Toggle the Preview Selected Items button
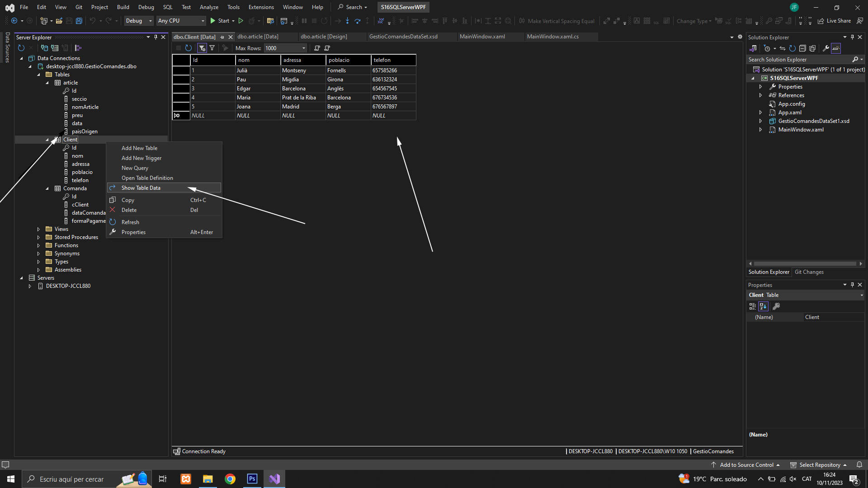868x488 pixels. tap(836, 48)
